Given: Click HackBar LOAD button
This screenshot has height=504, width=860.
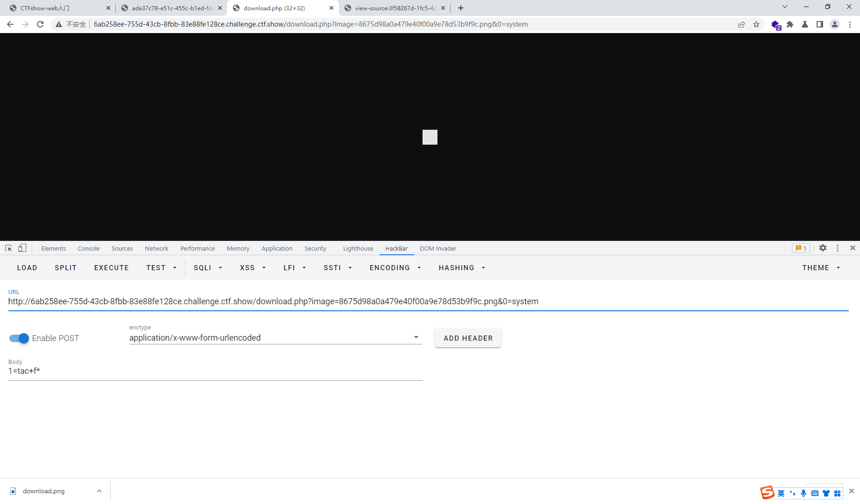Looking at the screenshot, I should (x=27, y=268).
